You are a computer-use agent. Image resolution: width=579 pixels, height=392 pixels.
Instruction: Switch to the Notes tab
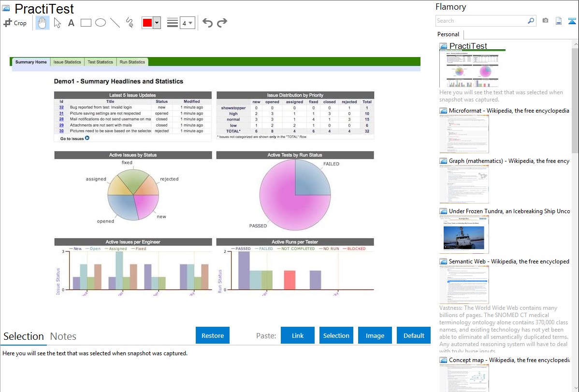tap(63, 336)
